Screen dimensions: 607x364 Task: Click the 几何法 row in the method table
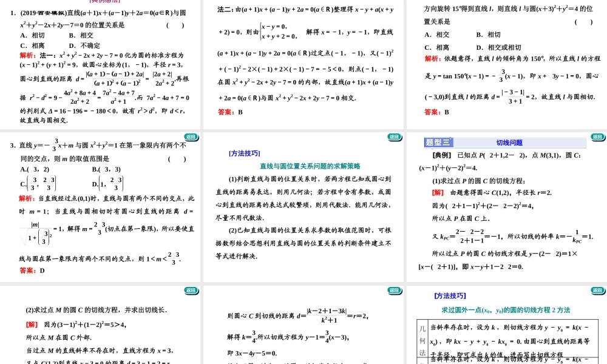click(x=423, y=338)
